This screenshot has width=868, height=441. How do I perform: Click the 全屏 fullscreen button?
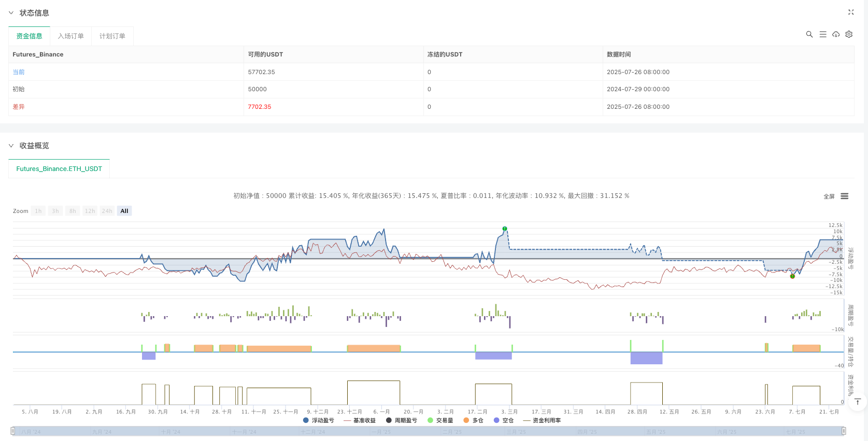pyautogui.click(x=829, y=196)
